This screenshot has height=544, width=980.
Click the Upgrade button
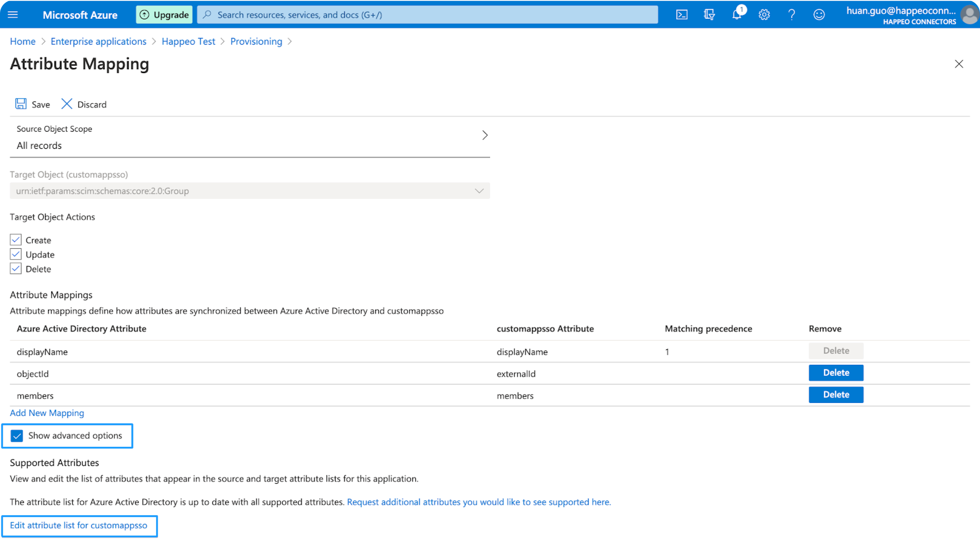click(x=164, y=14)
